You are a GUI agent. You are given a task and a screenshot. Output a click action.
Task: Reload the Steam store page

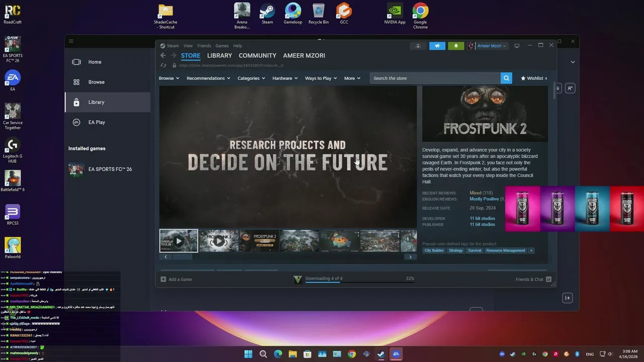click(163, 65)
